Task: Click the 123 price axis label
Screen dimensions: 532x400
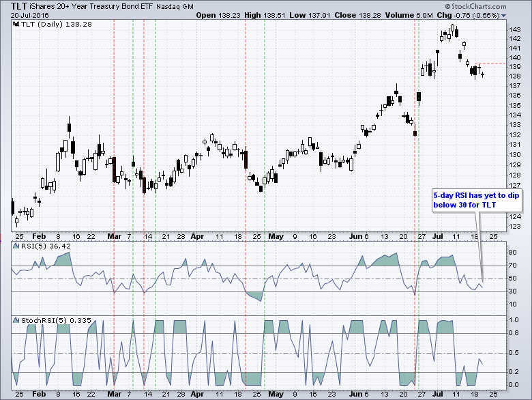Action: coord(514,226)
